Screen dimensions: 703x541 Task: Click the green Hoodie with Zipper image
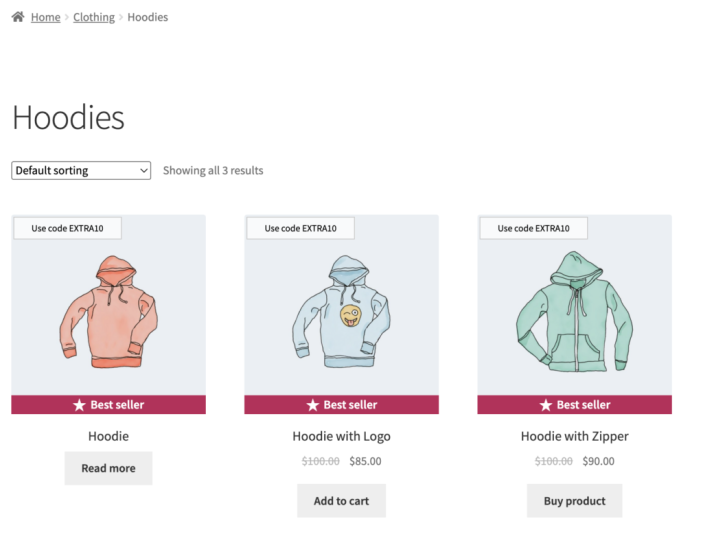[x=574, y=312]
